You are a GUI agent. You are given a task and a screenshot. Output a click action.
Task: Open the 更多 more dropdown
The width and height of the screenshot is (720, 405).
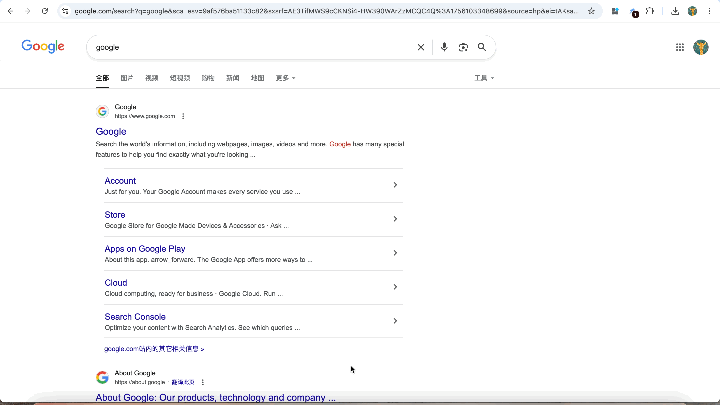285,77
